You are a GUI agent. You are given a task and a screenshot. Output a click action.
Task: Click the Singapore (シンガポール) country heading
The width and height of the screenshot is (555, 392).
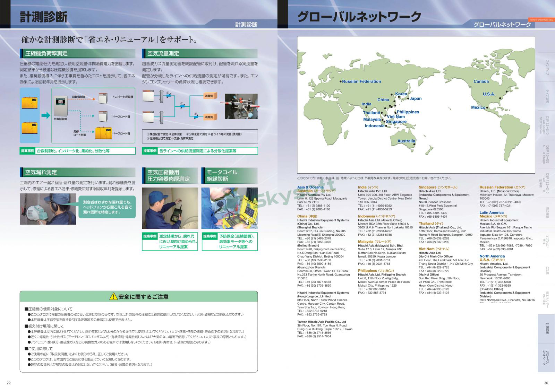tap(438, 187)
